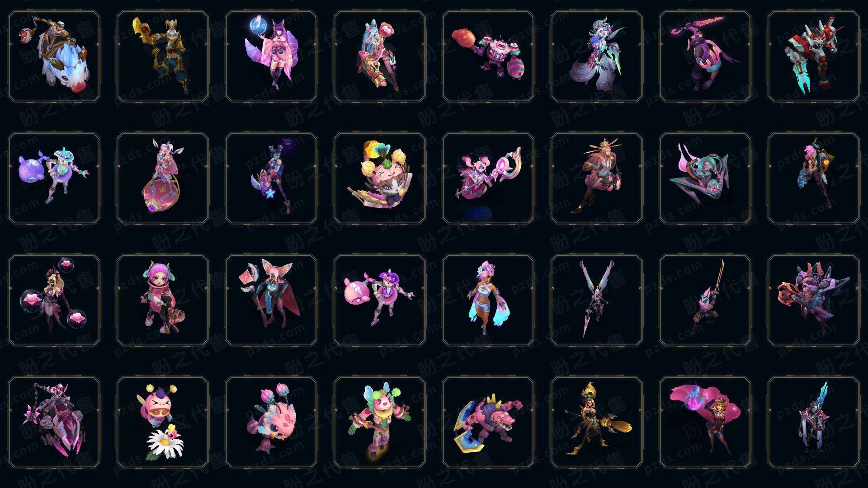
Task: Pick the pink armored hound with shield
Action: point(488,422)
